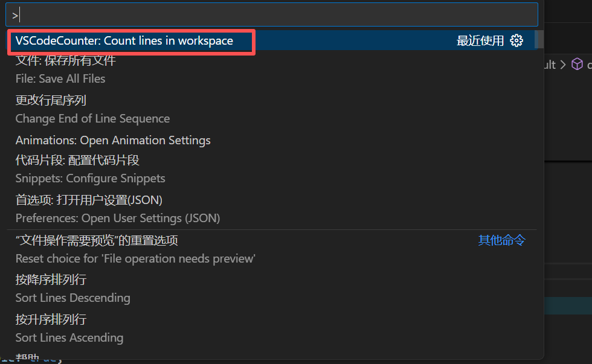Pick Reset choice for 'File operation needs preview'
This screenshot has height=364, width=592.
[x=271, y=249]
